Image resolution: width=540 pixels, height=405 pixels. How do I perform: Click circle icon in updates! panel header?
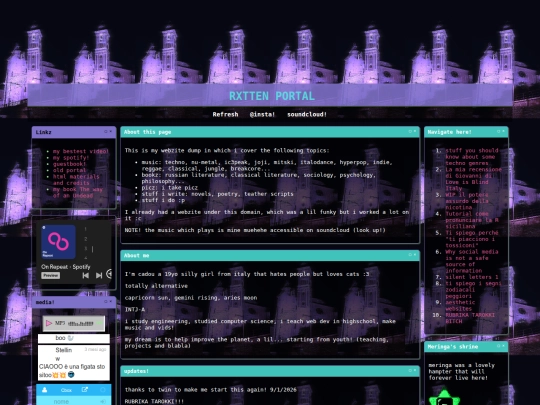[x=410, y=371]
